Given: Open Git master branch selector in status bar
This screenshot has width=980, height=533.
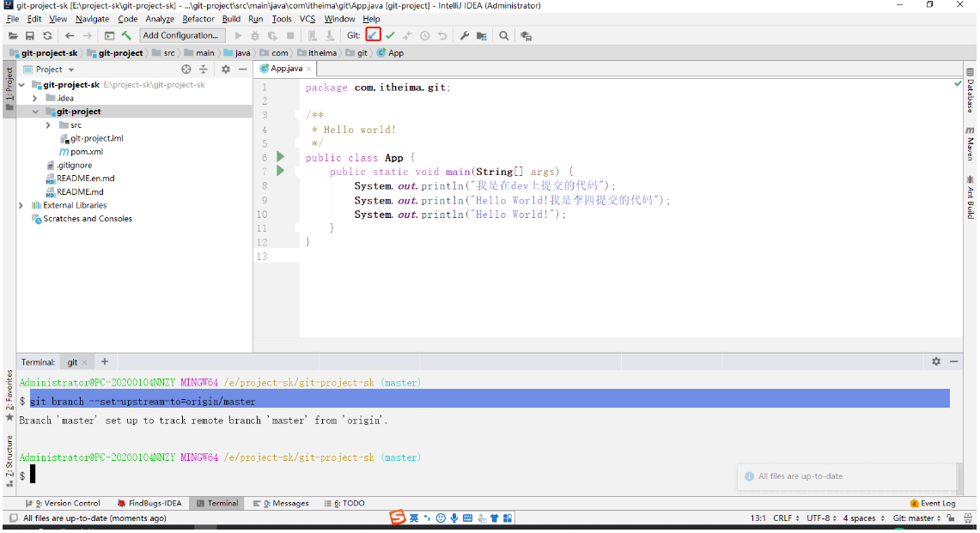Looking at the screenshot, I should [917, 518].
